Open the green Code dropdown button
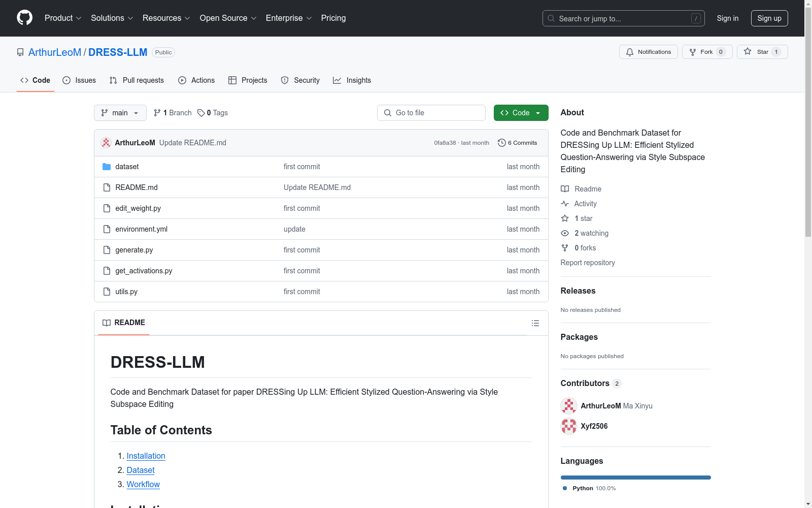 (521, 113)
